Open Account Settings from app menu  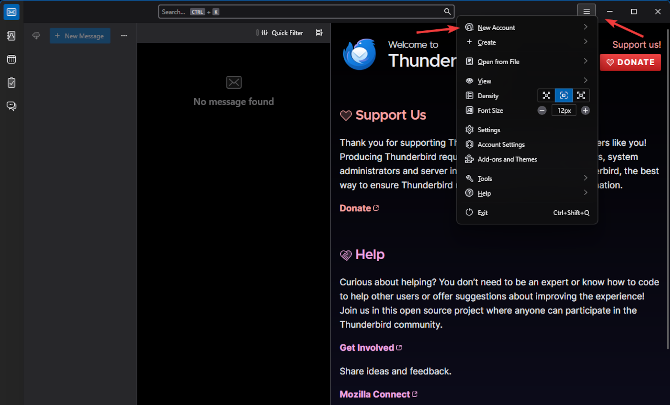(x=526, y=144)
